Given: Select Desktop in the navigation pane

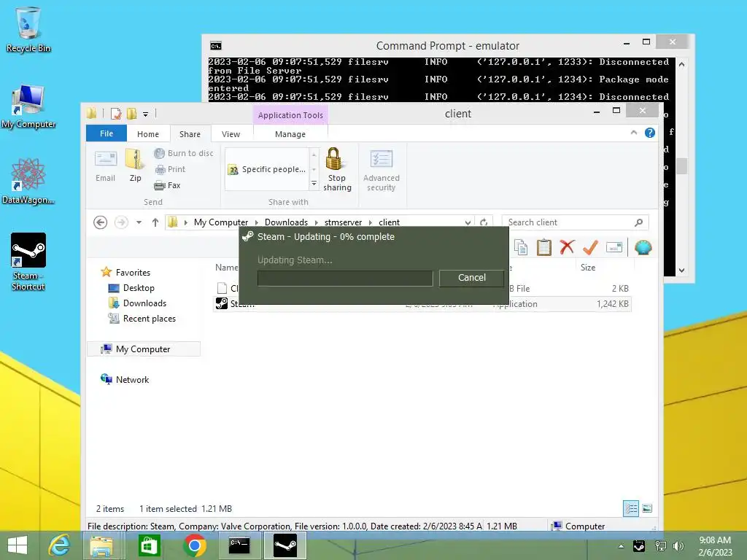Looking at the screenshot, I should click(132, 288).
